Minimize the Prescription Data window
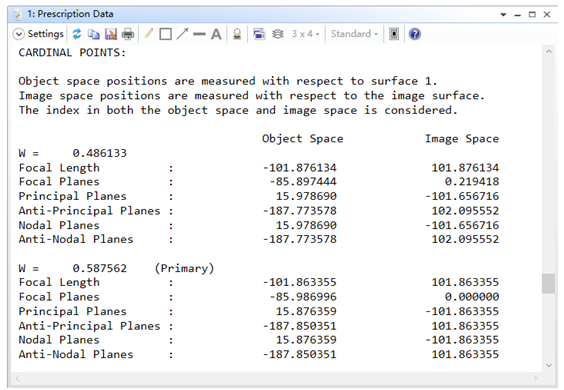Viewport: 564px width, 390px height. pos(518,15)
